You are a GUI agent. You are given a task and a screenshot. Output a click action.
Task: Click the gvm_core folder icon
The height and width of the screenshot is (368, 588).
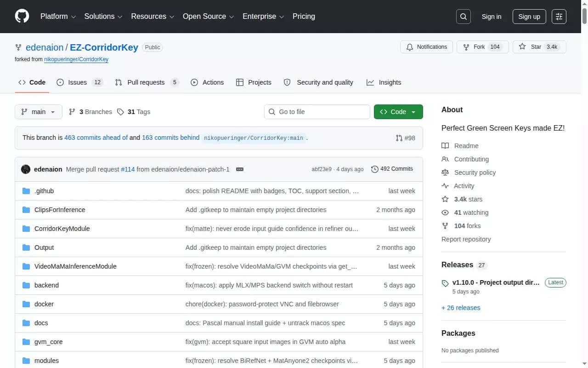[26, 342]
